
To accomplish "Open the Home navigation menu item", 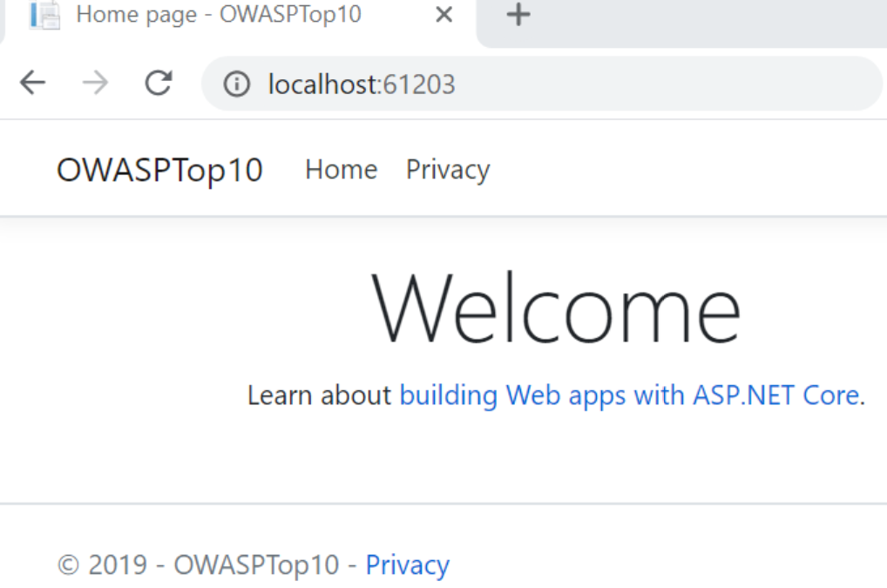I will 341,169.
